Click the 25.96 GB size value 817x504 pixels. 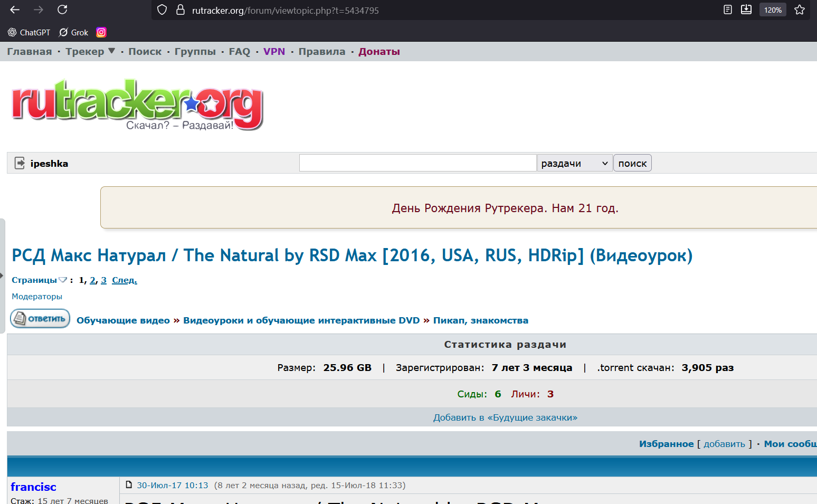[347, 368]
